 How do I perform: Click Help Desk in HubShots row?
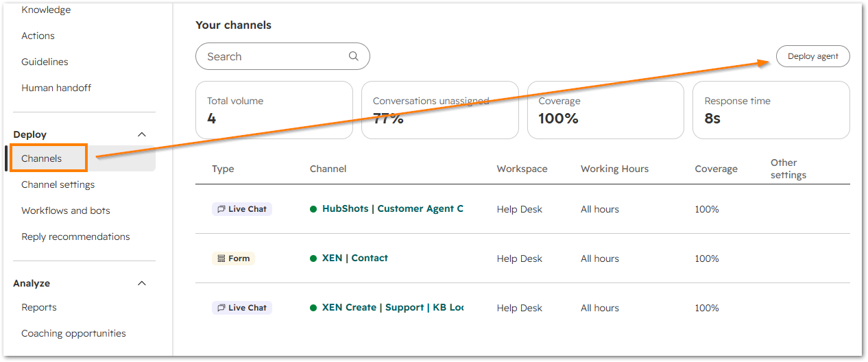point(520,209)
